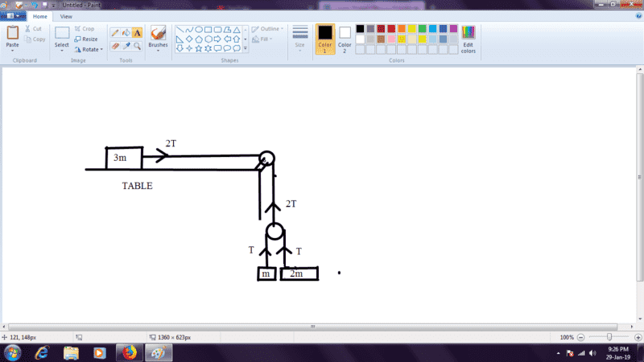The image size is (644, 362).
Task: Click the Select button in Image group
Action: (62, 37)
